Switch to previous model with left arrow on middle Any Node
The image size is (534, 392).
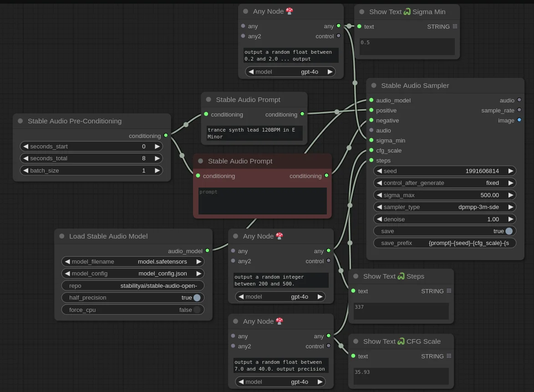pos(241,297)
